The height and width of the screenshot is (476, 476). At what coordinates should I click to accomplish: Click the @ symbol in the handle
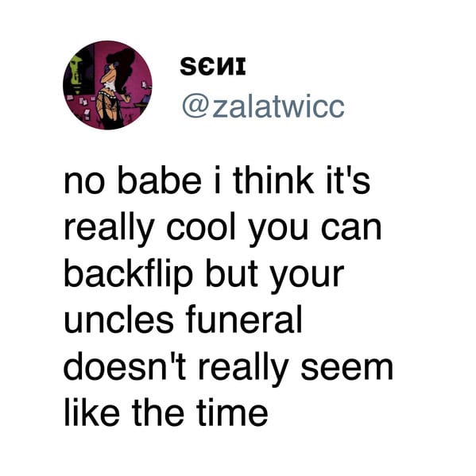195,106
